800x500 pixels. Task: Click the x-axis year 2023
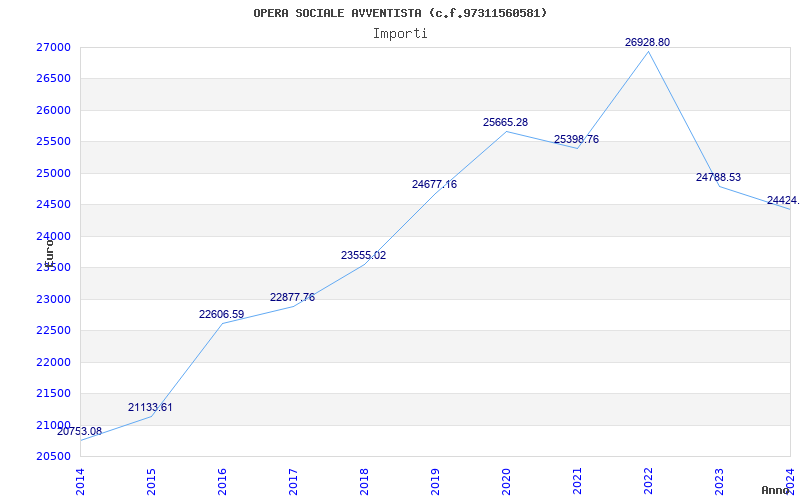pyautogui.click(x=719, y=482)
